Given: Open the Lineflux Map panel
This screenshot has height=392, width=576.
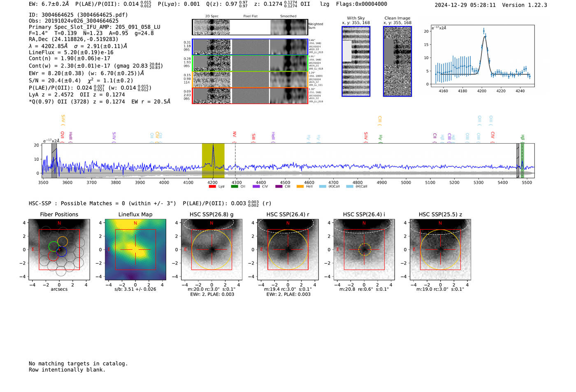Looking at the screenshot, I should [135, 250].
